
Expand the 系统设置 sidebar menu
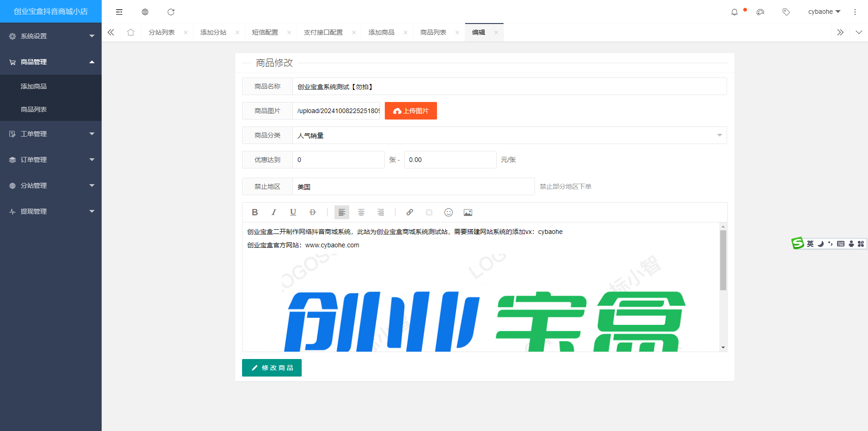pyautogui.click(x=51, y=36)
